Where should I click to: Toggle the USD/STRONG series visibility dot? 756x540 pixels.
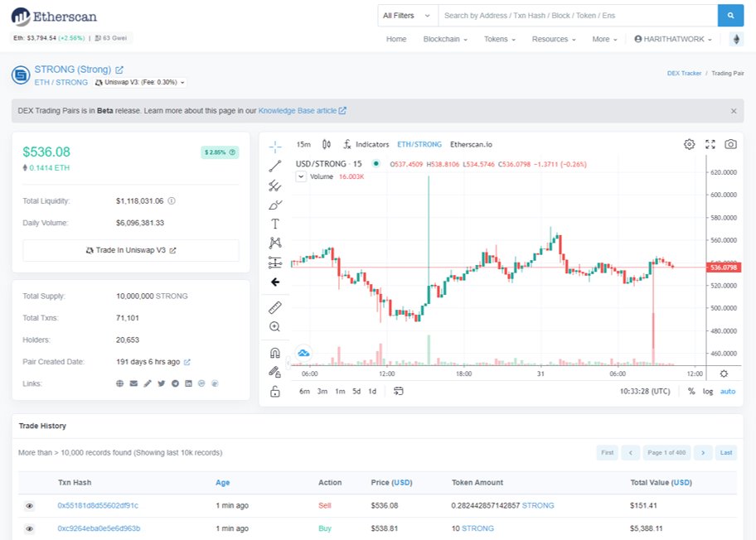click(376, 164)
